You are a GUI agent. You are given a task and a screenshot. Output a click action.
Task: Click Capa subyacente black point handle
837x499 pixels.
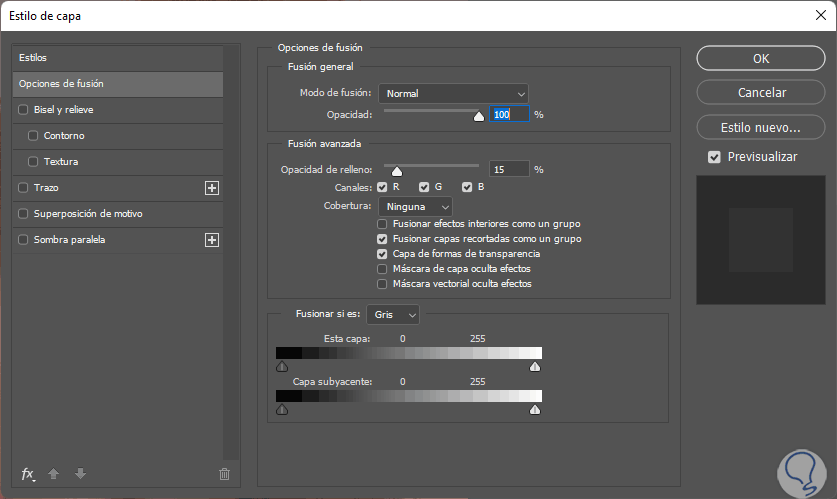pos(282,409)
